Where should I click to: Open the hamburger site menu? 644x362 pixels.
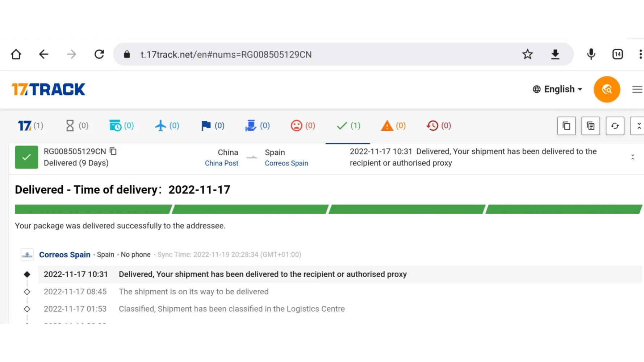pos(637,89)
